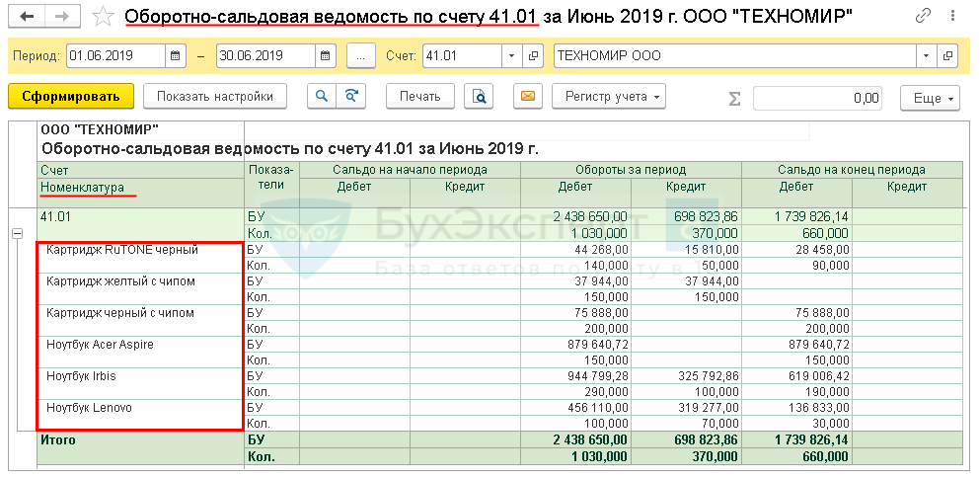Open calendar for period end date

[x=325, y=56]
